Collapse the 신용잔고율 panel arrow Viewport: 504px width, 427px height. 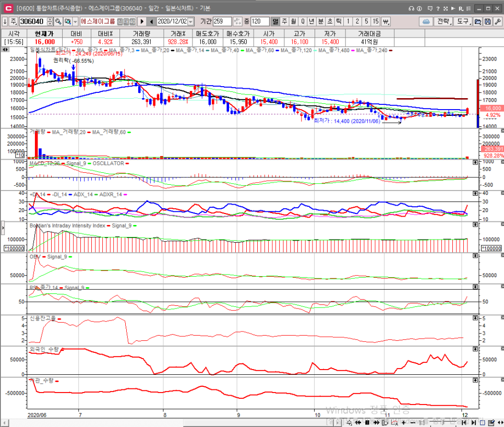(475, 318)
